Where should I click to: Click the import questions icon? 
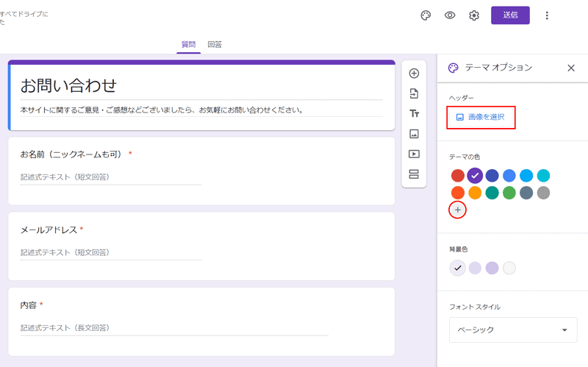click(x=414, y=93)
